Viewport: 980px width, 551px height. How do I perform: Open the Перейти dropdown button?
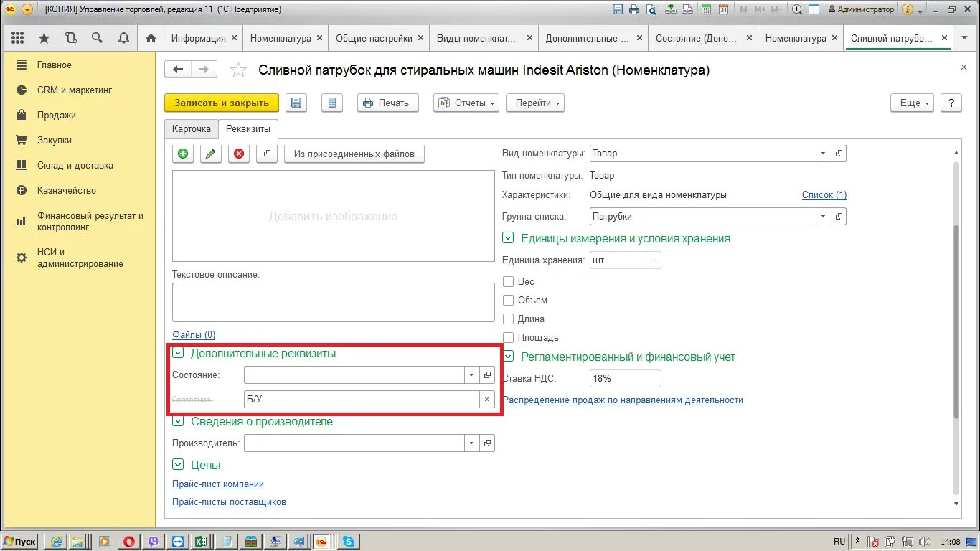pyautogui.click(x=535, y=103)
